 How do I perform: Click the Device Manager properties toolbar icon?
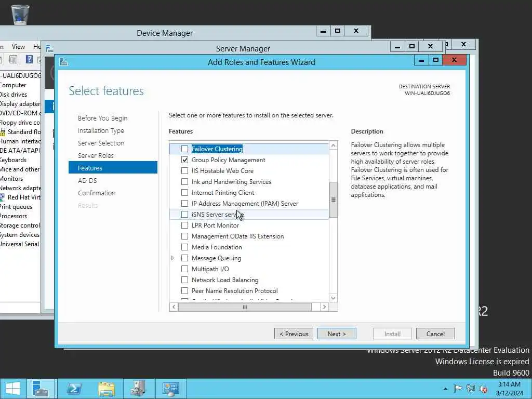tap(13, 60)
